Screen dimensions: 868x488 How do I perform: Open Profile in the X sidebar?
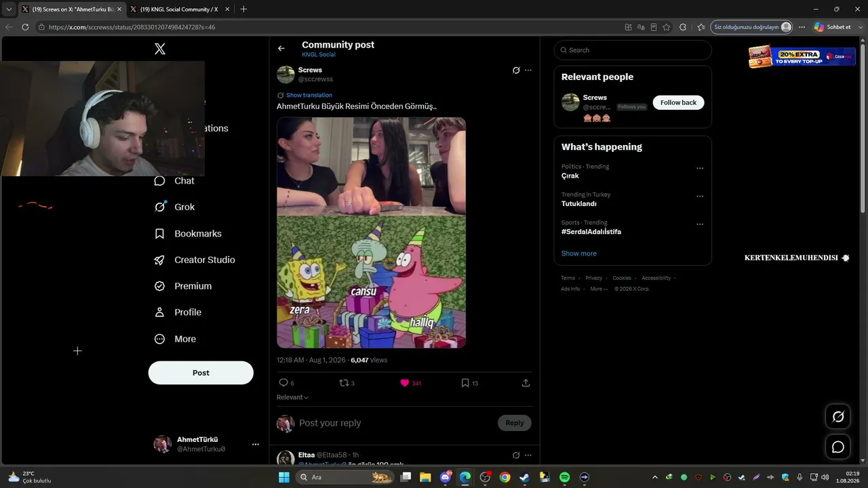pos(178,312)
